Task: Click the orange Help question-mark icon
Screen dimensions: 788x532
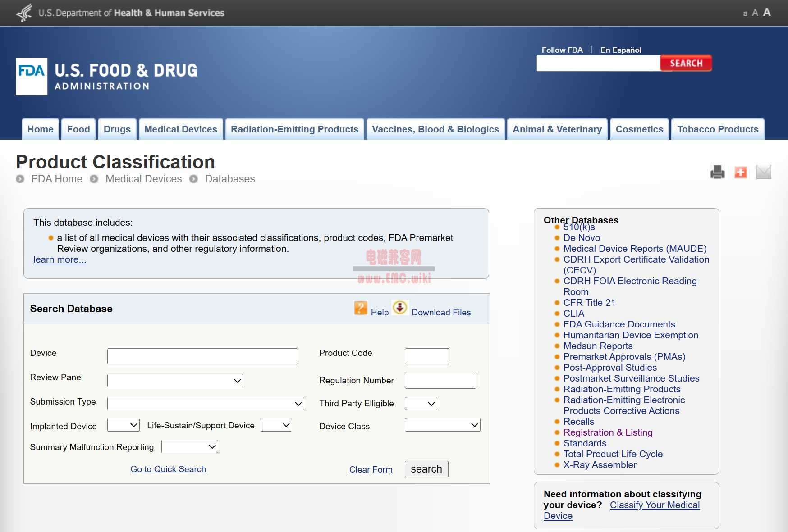Action: click(x=361, y=308)
